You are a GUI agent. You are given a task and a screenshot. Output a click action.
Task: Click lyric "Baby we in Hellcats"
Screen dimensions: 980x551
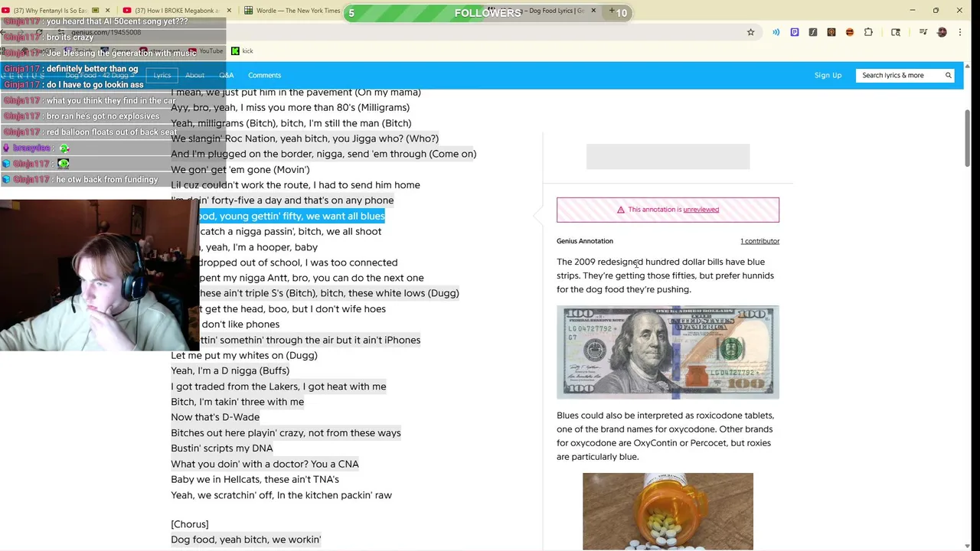254,479
